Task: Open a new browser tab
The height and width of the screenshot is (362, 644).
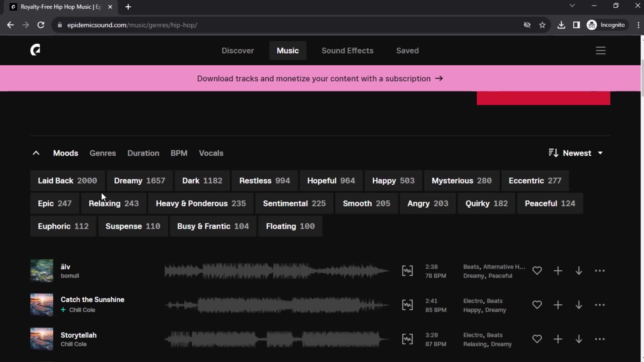Action: 128,7
